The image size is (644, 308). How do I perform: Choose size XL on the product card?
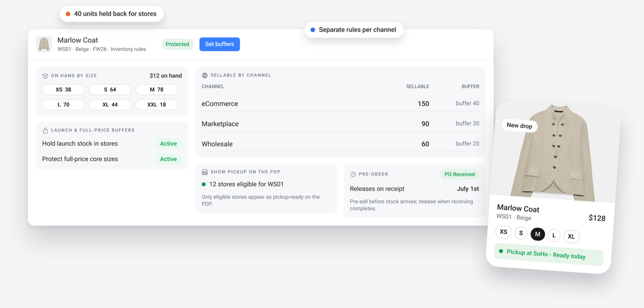pos(572,236)
